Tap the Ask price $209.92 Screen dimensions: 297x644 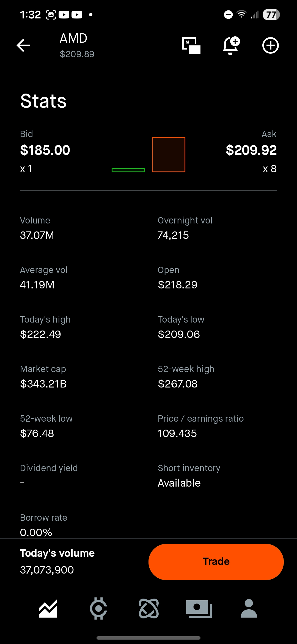(251, 150)
